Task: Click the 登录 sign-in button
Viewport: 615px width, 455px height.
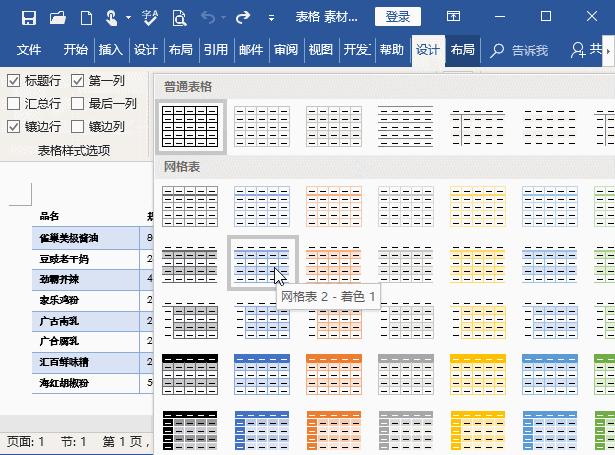Action: tap(398, 16)
